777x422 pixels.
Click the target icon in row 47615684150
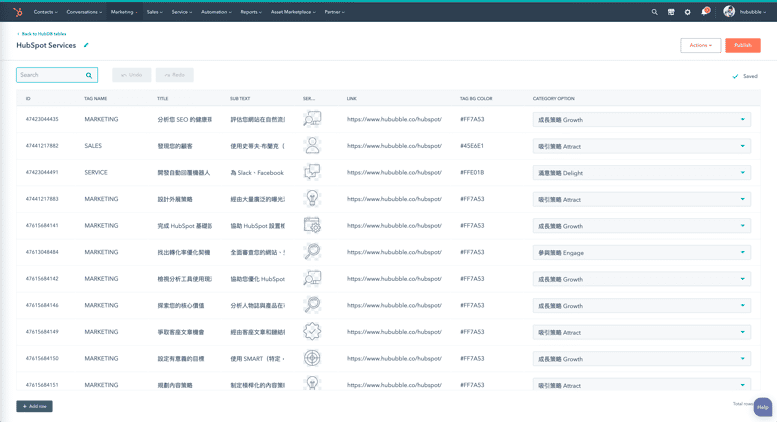[x=312, y=358]
